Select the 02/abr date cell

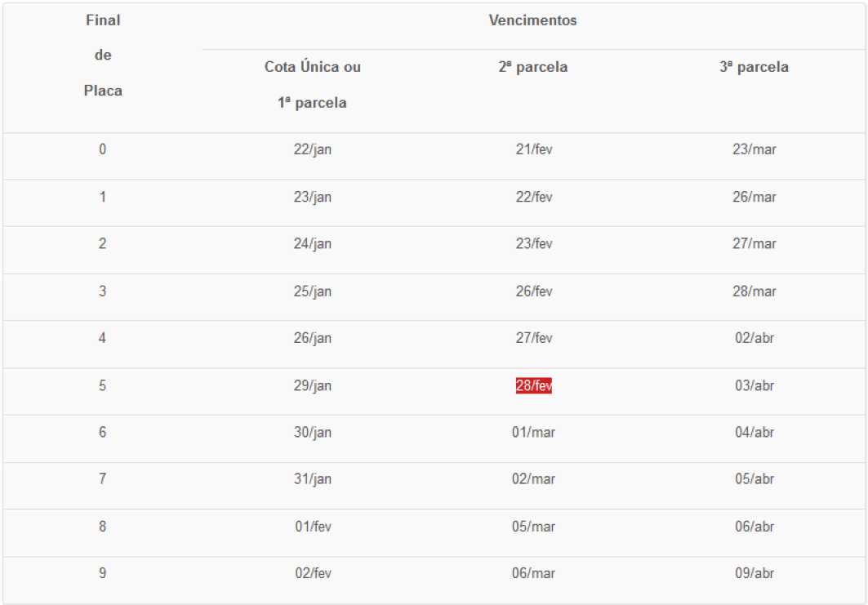(x=754, y=338)
